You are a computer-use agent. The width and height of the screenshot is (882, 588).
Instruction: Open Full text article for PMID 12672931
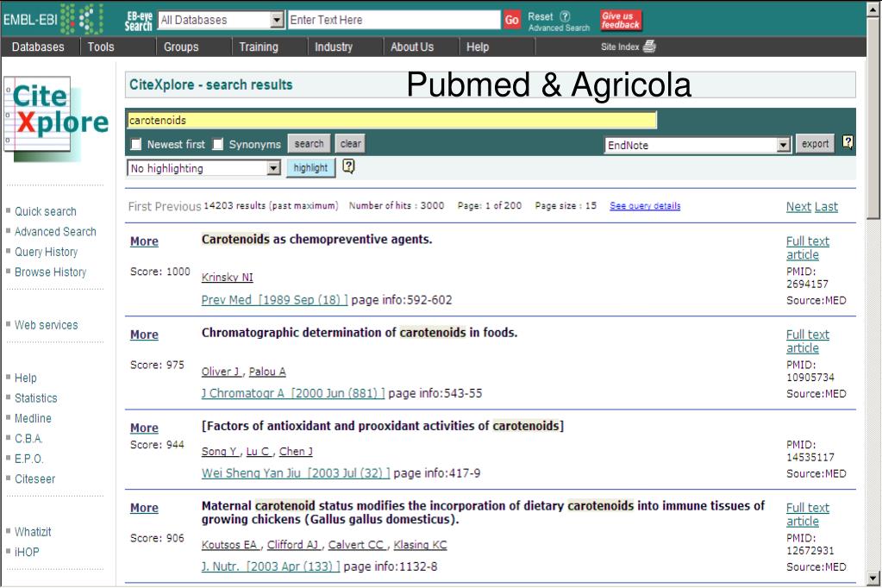(x=808, y=515)
